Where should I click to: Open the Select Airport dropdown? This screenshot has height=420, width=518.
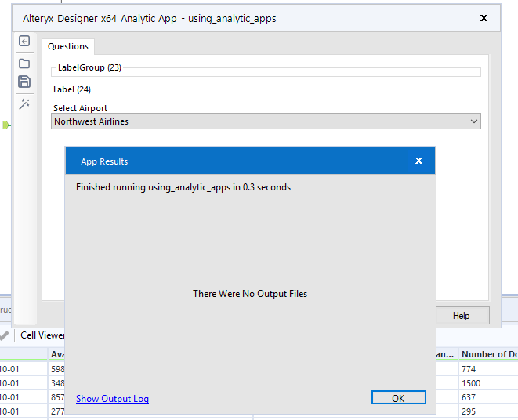click(x=266, y=121)
